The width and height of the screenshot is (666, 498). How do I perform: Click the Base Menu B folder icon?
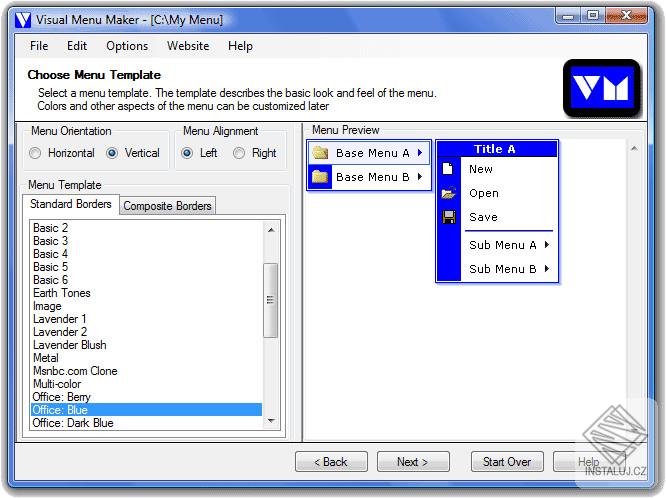pyautogui.click(x=320, y=176)
